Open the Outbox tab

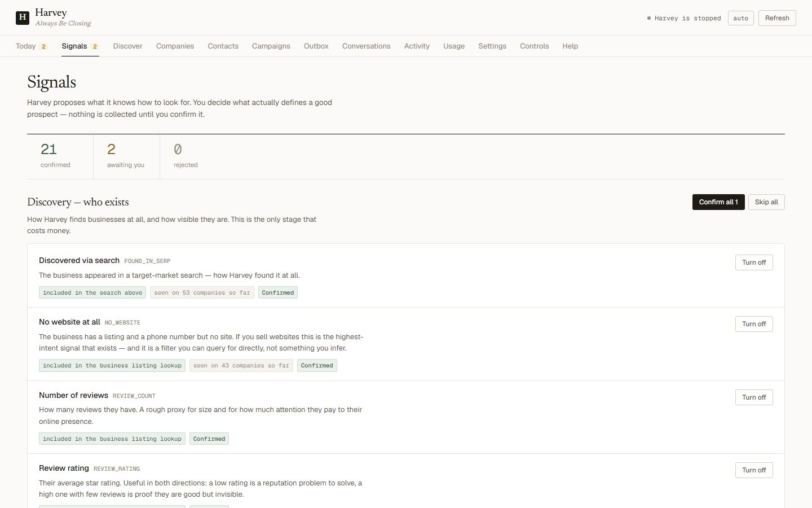click(x=316, y=46)
